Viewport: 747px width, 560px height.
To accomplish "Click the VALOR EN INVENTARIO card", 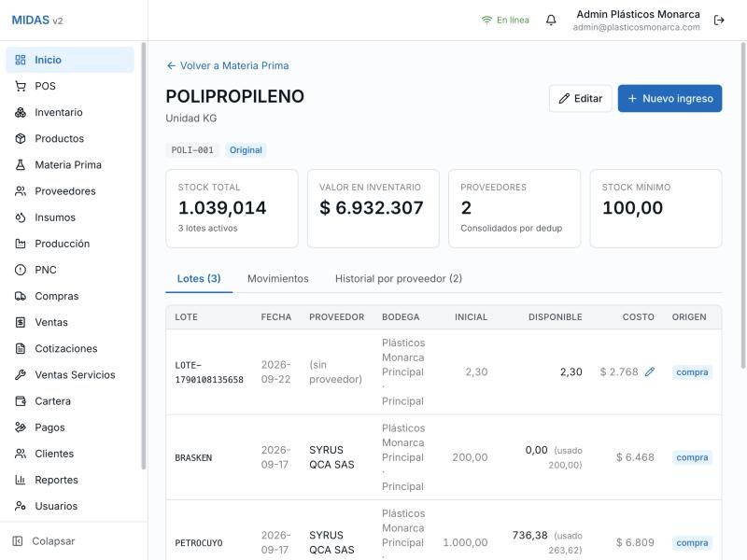I will coord(373,208).
